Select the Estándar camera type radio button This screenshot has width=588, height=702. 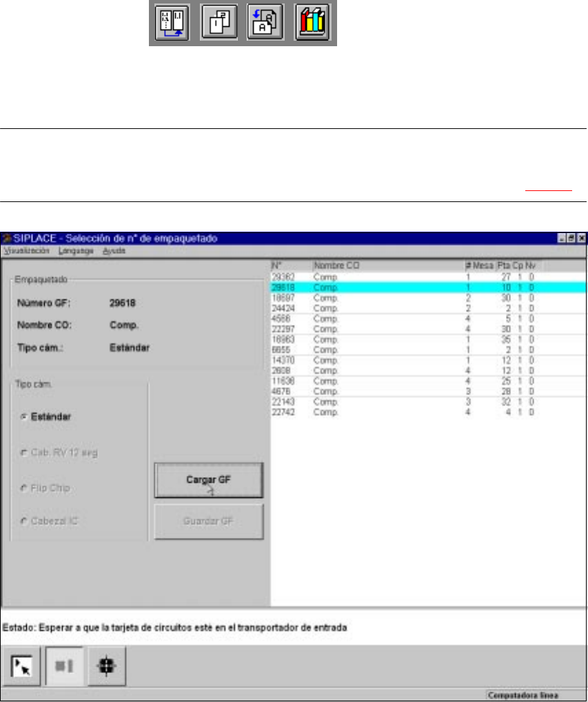(x=23, y=417)
